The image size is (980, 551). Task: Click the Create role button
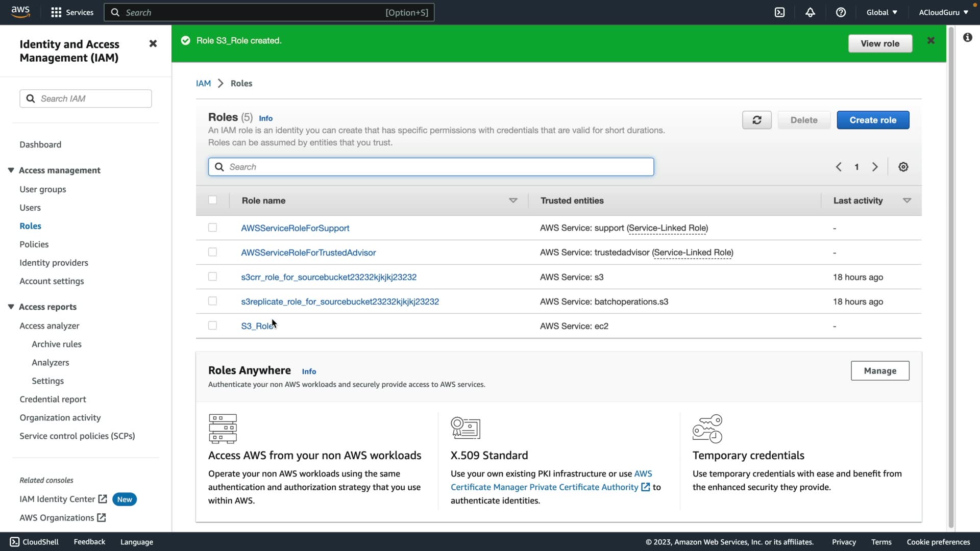point(872,120)
